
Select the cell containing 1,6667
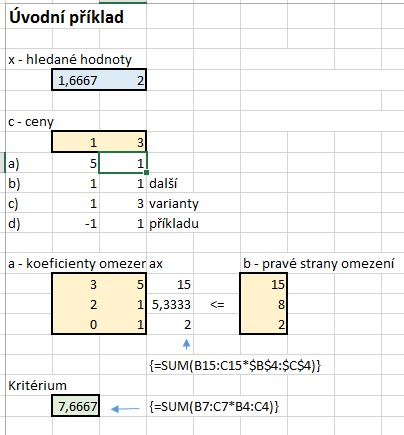pyautogui.click(x=76, y=80)
